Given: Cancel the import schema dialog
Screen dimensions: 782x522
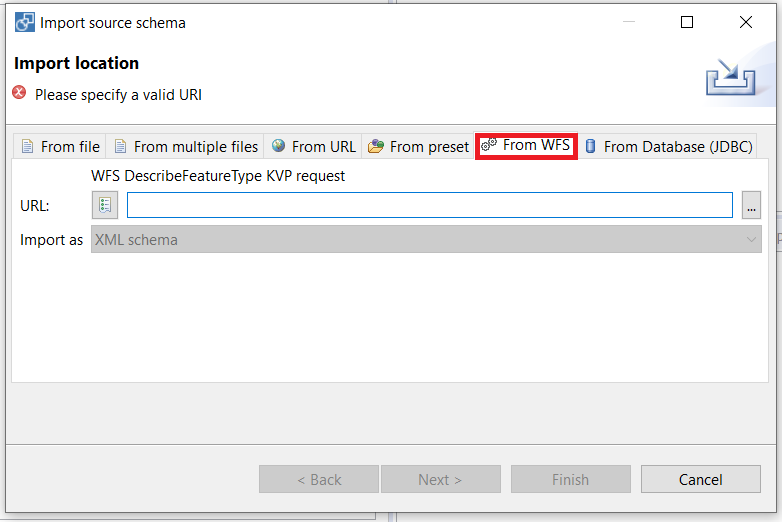Looking at the screenshot, I should [x=701, y=479].
